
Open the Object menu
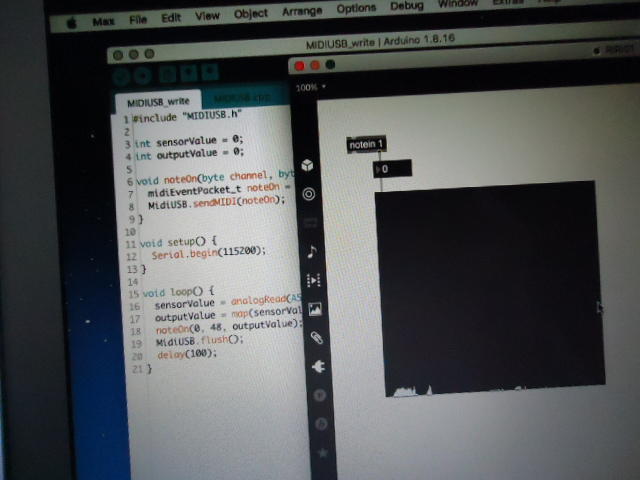click(251, 14)
